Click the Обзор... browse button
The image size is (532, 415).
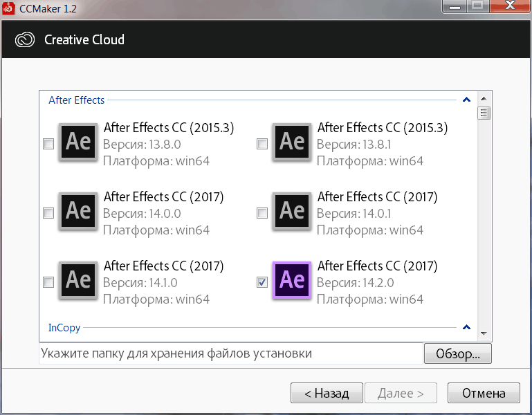(458, 353)
